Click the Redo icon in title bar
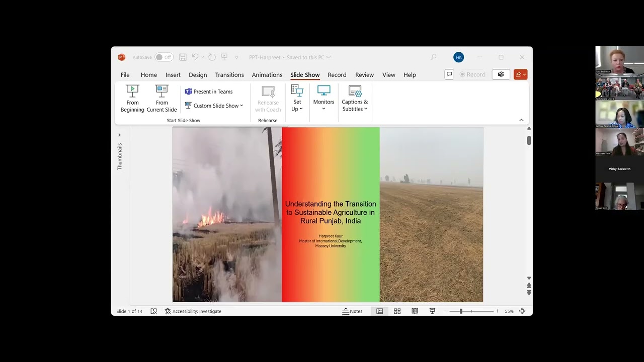644x362 pixels. point(212,57)
